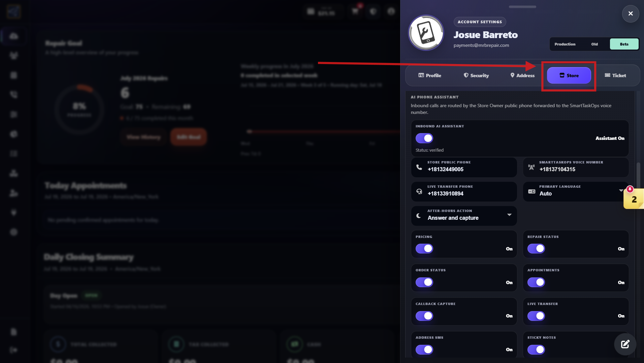Click the 'Status: verified' text
Image resolution: width=644 pixels, height=363 pixels.
tap(429, 150)
